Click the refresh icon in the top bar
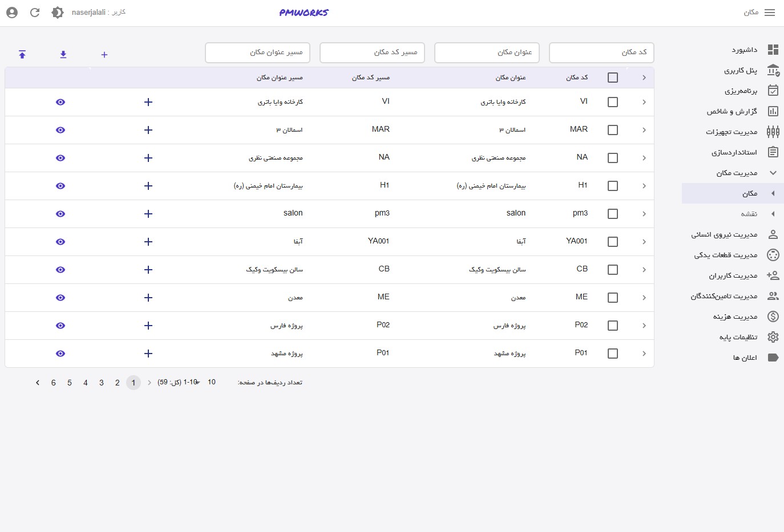784x532 pixels. pyautogui.click(x=35, y=12)
